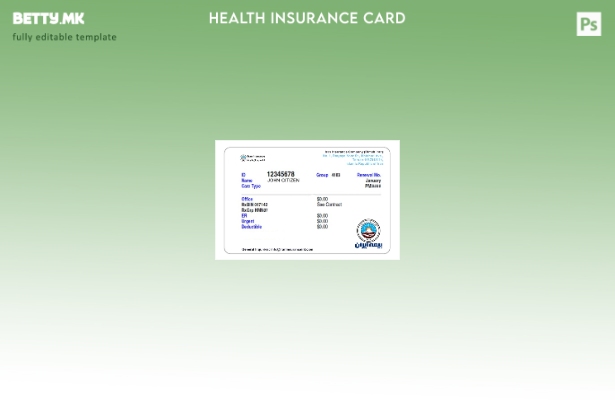Select the HEALTH INSURANCE CARD title

[x=307, y=18]
